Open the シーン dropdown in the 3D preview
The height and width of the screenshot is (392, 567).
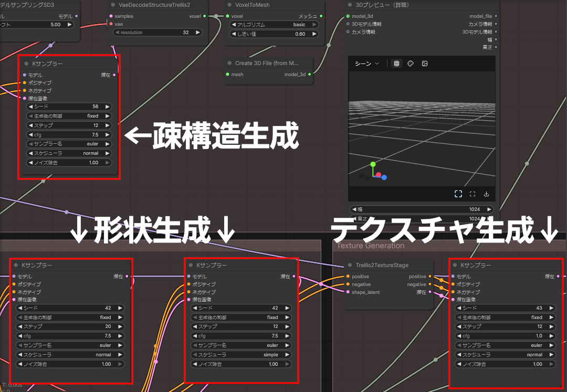click(366, 63)
